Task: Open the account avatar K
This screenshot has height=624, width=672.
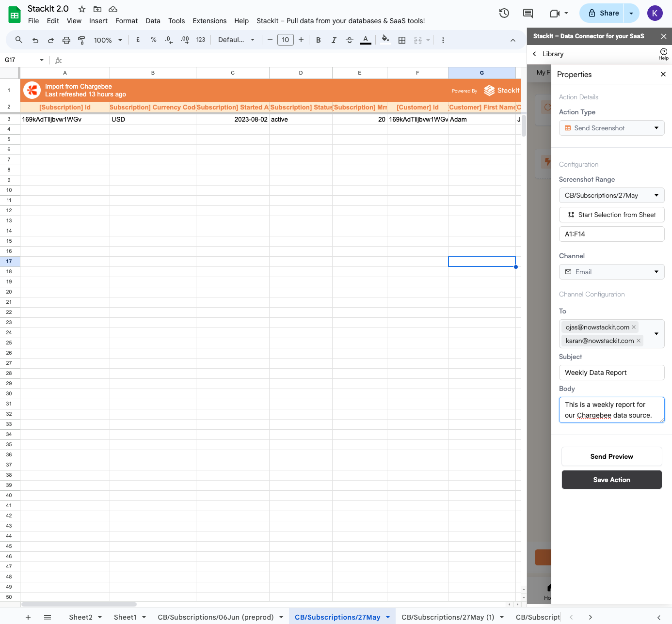Action: [x=655, y=13]
